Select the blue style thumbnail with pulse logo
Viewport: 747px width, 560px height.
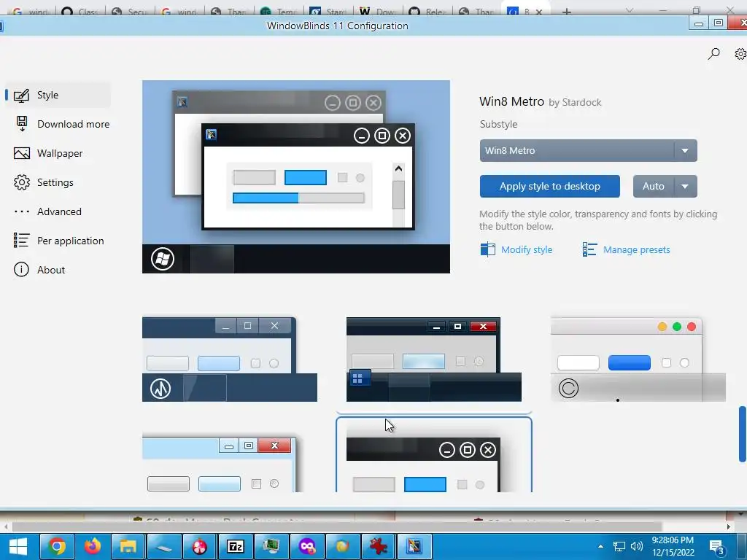pos(230,359)
